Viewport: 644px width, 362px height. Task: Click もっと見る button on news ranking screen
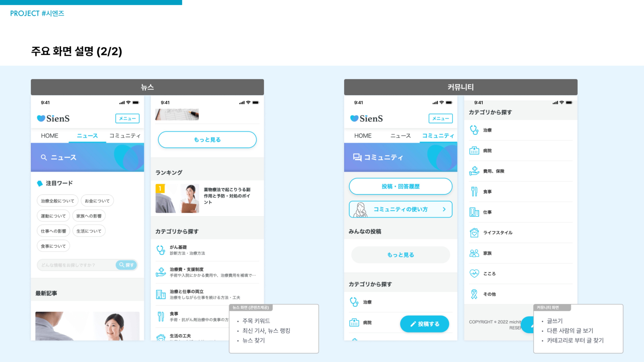[x=207, y=140]
